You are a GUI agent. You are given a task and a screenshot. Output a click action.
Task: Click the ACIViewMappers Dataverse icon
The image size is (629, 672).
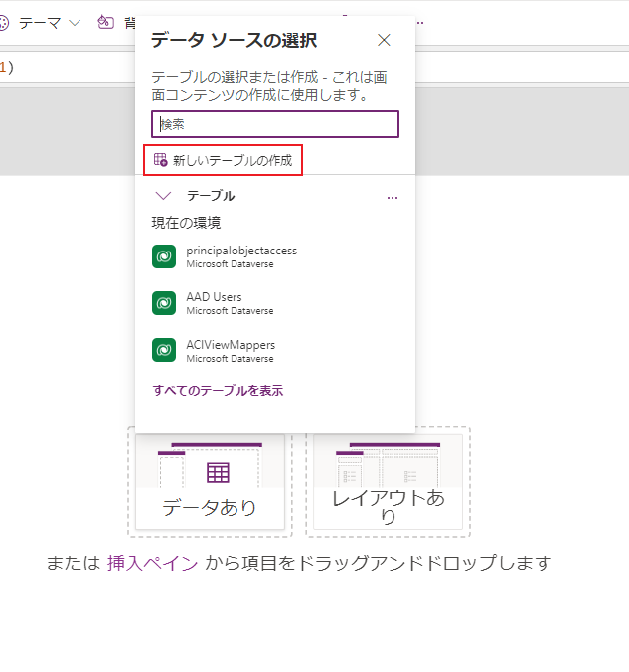pyautogui.click(x=164, y=350)
